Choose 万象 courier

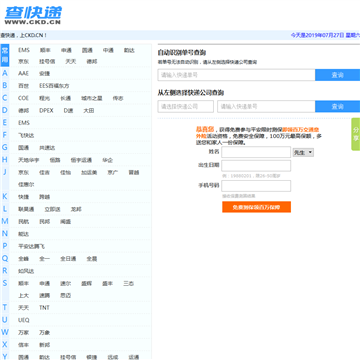tap(44, 333)
